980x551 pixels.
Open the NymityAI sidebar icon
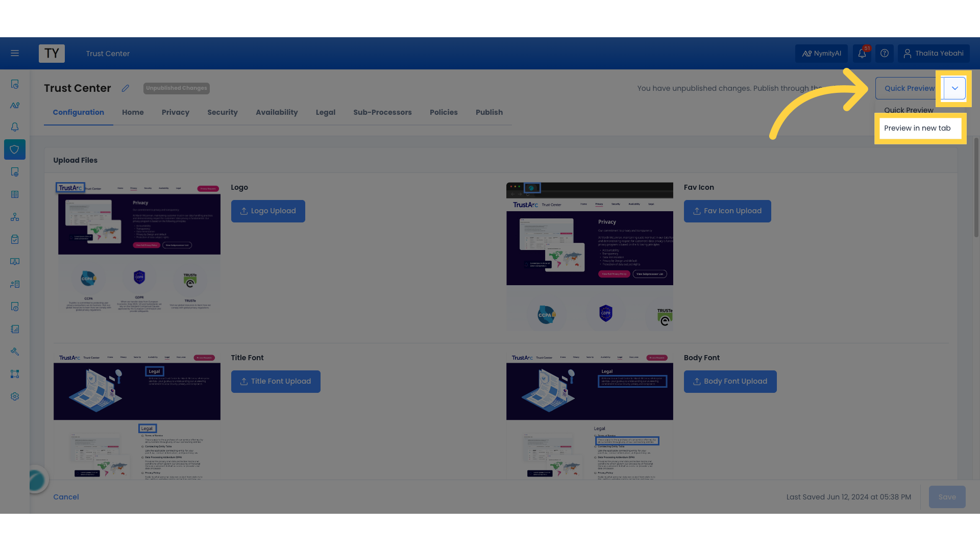(15, 106)
